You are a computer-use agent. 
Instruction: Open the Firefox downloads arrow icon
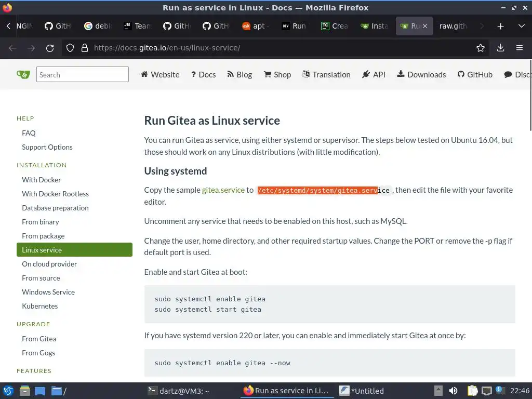click(500, 48)
